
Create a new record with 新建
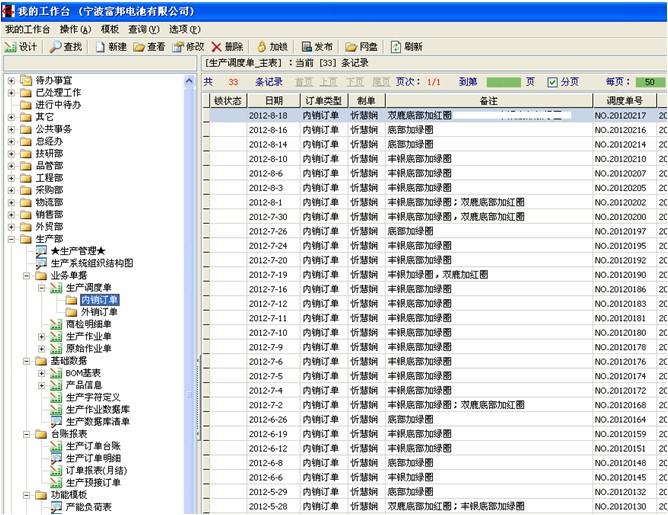(x=111, y=47)
